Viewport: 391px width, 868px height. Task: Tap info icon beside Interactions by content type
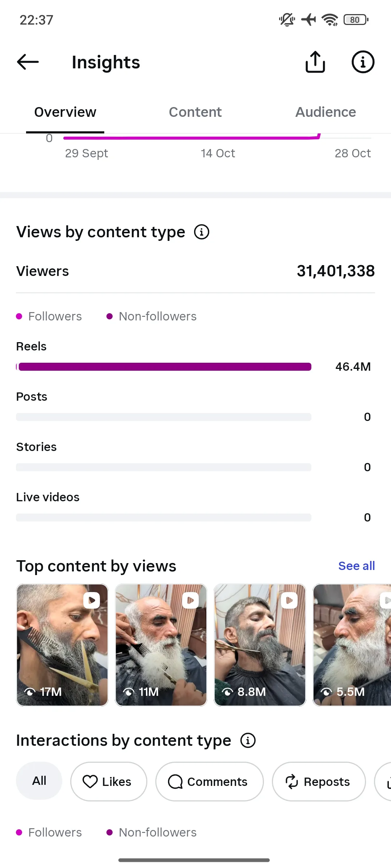tap(248, 740)
